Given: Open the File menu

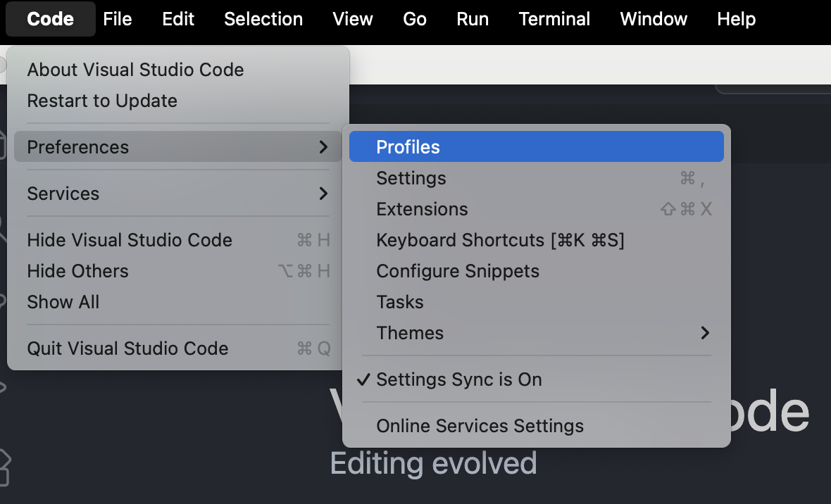Looking at the screenshot, I should pos(117,19).
